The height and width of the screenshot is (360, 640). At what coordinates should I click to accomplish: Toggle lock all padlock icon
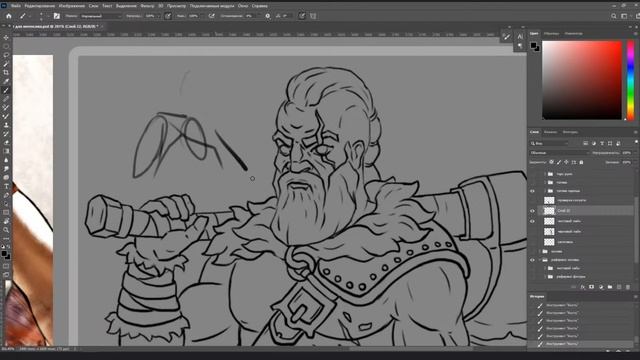pyautogui.click(x=581, y=162)
